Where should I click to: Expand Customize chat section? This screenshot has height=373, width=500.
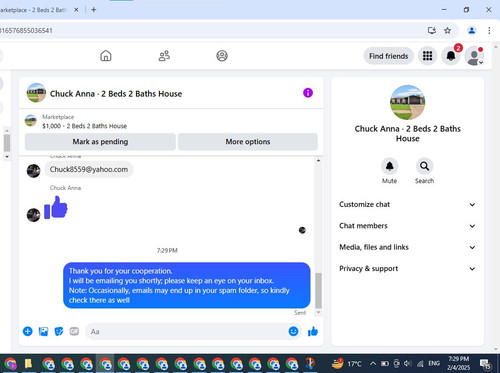pyautogui.click(x=407, y=204)
